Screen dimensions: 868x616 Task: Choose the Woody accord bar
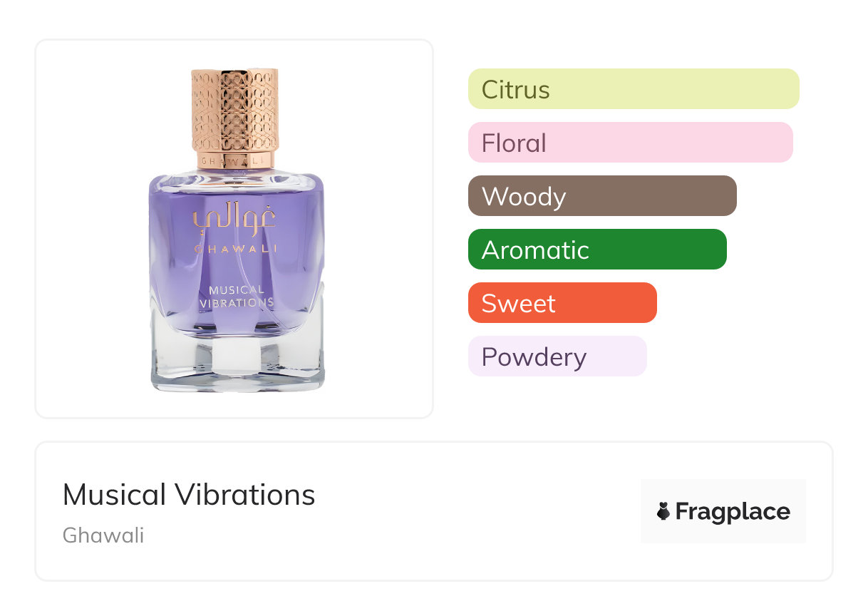tap(602, 196)
